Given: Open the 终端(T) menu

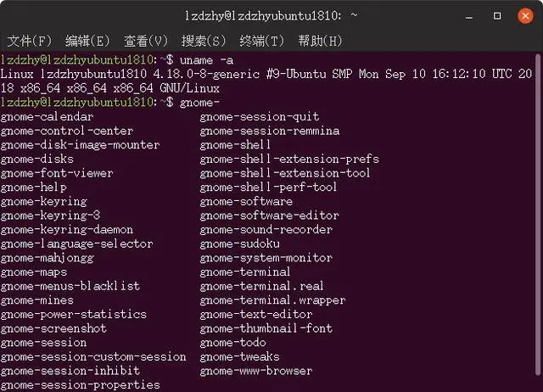Looking at the screenshot, I should (x=262, y=41).
